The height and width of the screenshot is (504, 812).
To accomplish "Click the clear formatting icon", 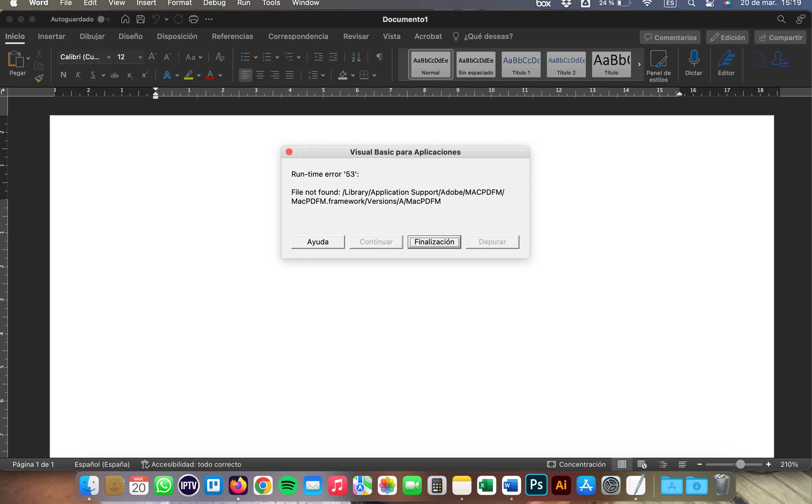I will (x=220, y=57).
